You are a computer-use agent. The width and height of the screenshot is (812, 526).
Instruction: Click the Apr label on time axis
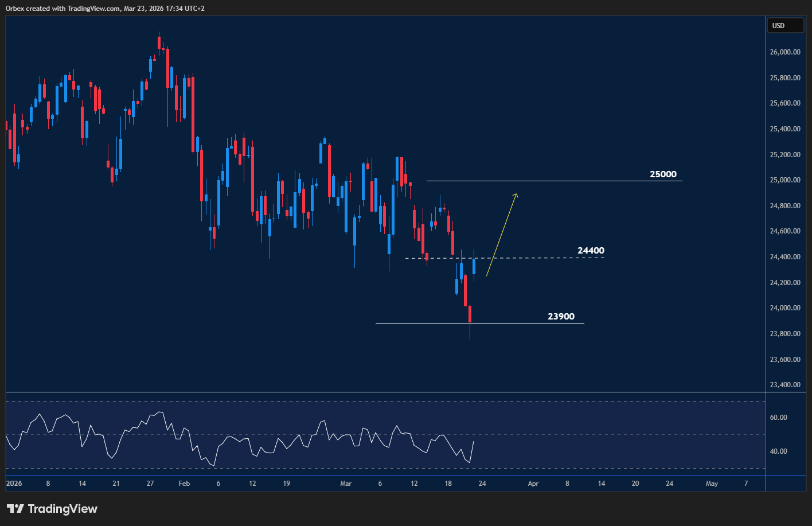(x=533, y=484)
